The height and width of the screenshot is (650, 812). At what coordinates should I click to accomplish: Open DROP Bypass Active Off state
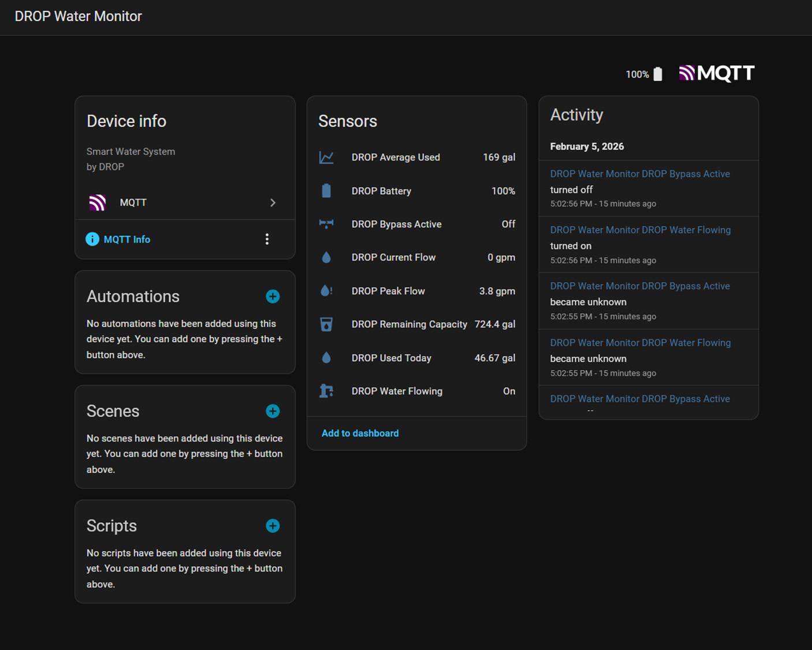(508, 224)
